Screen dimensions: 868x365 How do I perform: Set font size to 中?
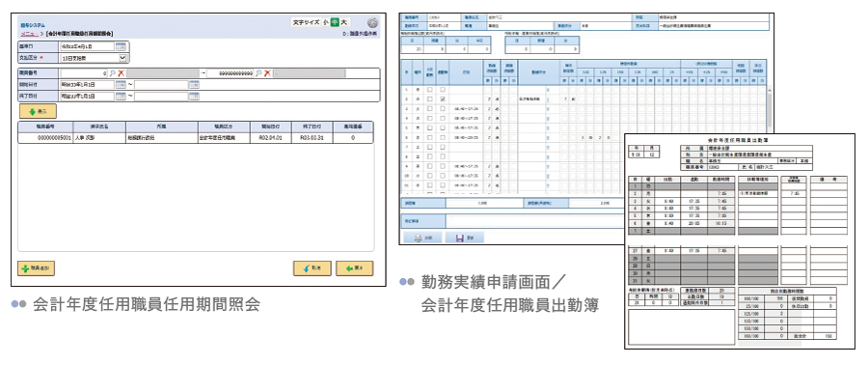[x=335, y=23]
